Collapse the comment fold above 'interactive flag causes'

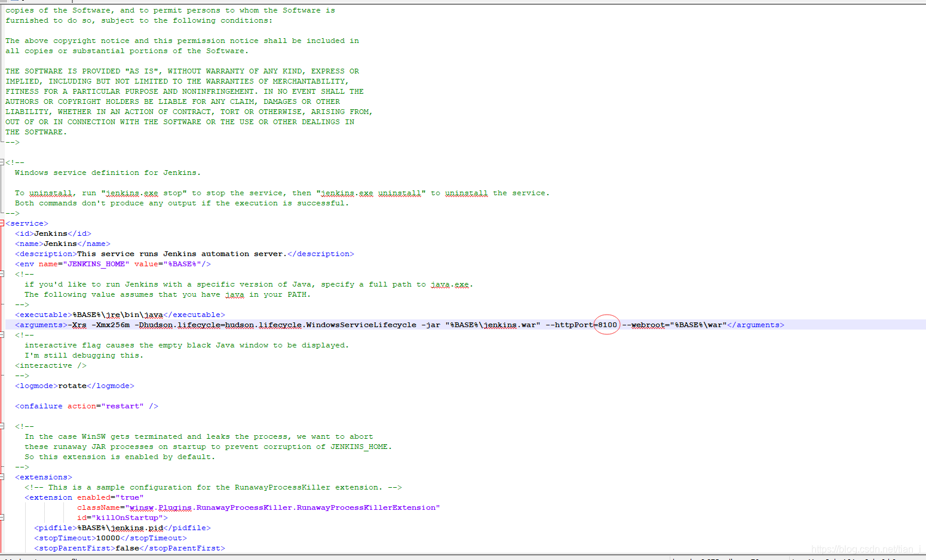[2, 335]
